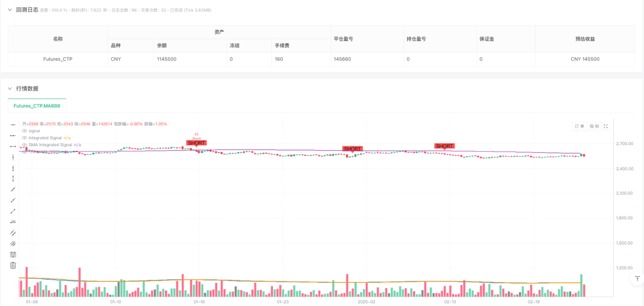Switch to the Futures_CTP.MA888 tab
The height and width of the screenshot is (306, 644).
click(x=37, y=106)
